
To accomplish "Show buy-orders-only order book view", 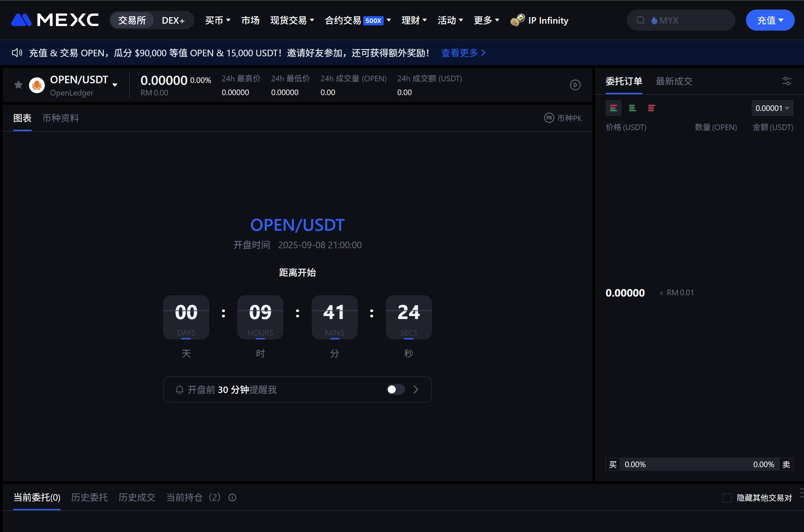I will [x=632, y=108].
